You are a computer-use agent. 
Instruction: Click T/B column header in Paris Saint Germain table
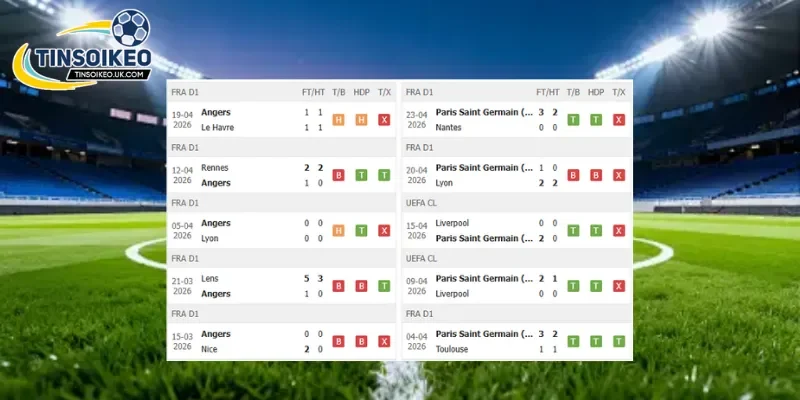tap(573, 92)
